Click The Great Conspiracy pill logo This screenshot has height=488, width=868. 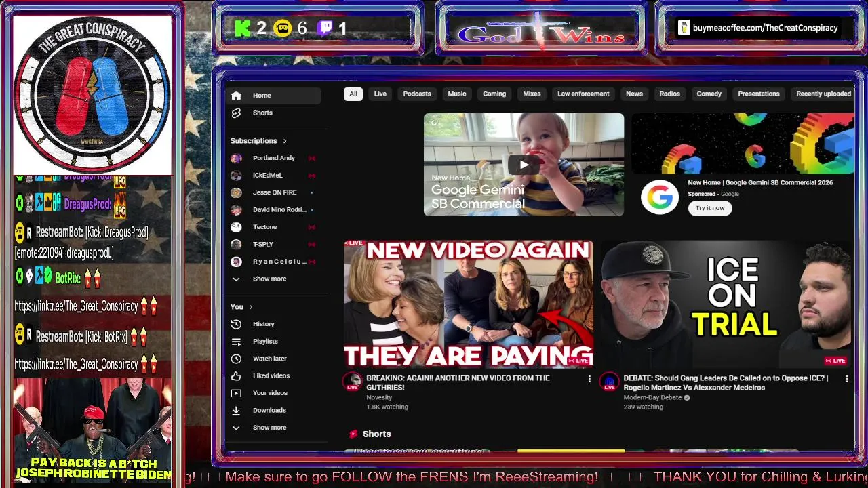pos(92,95)
